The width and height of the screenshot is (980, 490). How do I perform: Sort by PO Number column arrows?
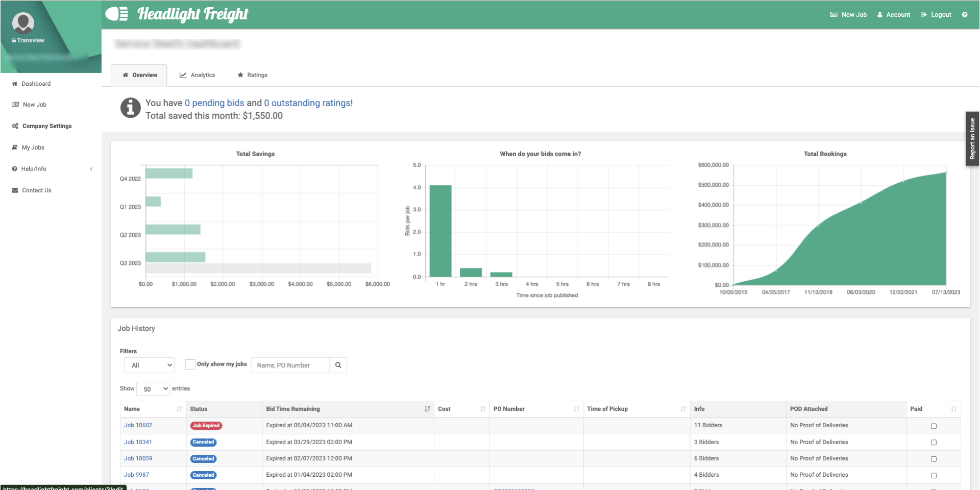[576, 409]
